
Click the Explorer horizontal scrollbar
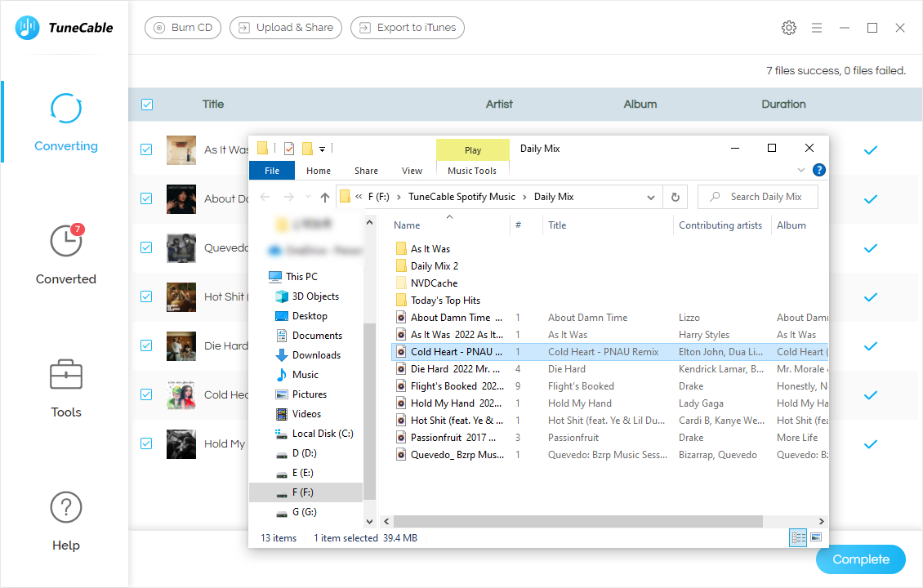(x=578, y=522)
